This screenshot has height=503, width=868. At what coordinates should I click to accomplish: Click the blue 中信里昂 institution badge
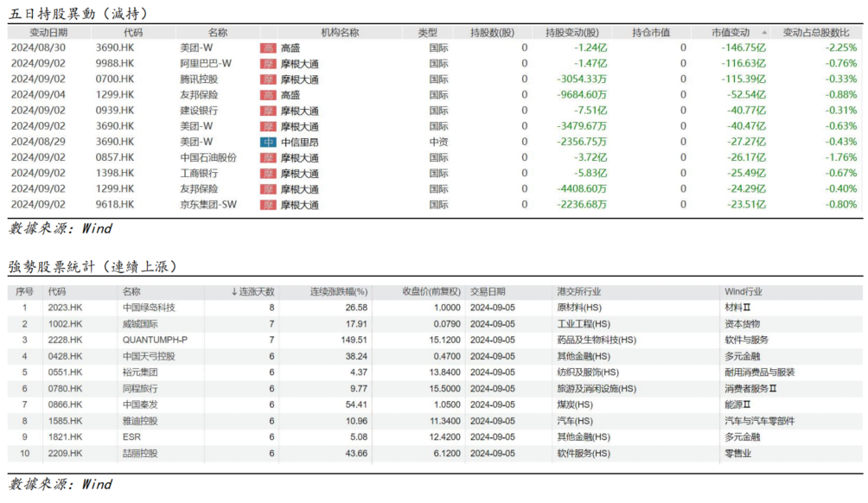click(x=268, y=143)
